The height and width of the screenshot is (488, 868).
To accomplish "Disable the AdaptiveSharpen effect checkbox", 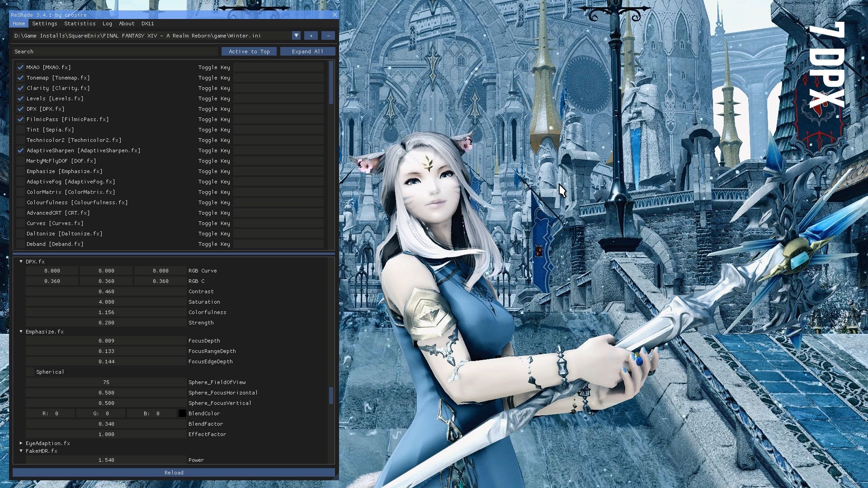I will pyautogui.click(x=20, y=150).
